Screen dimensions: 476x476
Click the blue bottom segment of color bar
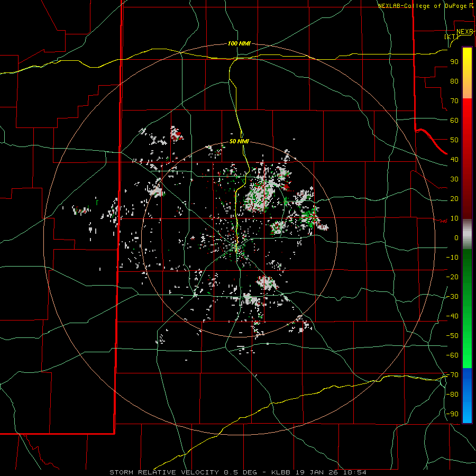(467, 396)
